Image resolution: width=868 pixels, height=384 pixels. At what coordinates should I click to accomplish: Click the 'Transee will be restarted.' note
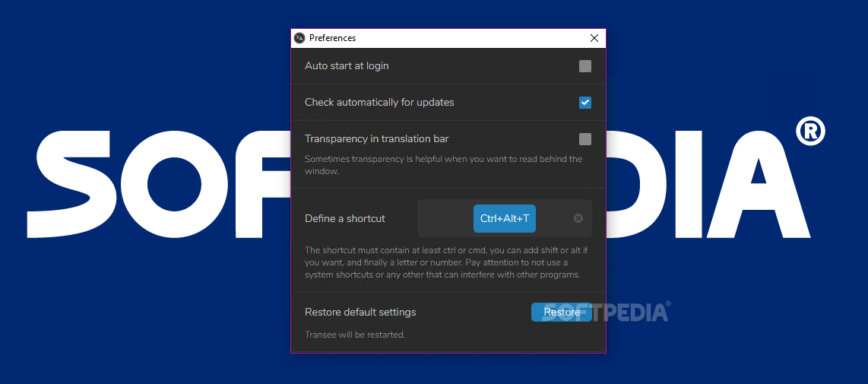355,335
